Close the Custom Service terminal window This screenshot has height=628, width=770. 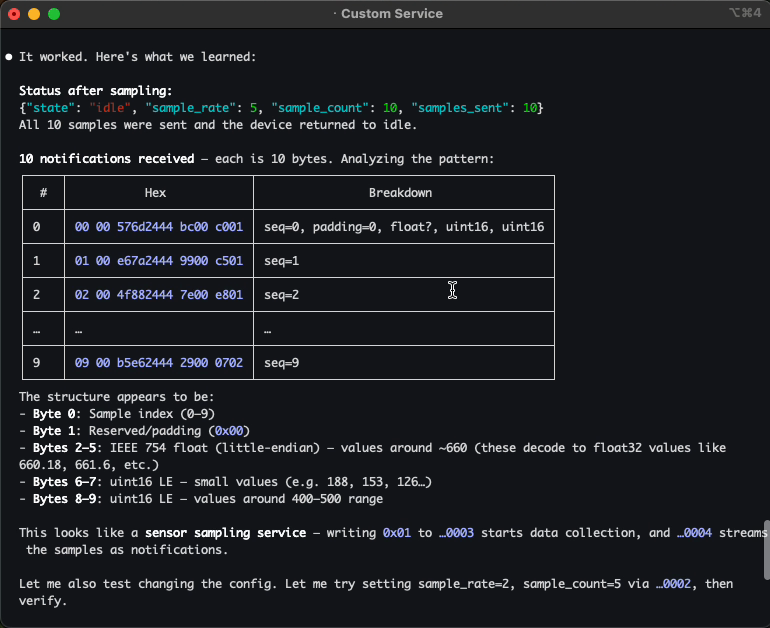13,14
